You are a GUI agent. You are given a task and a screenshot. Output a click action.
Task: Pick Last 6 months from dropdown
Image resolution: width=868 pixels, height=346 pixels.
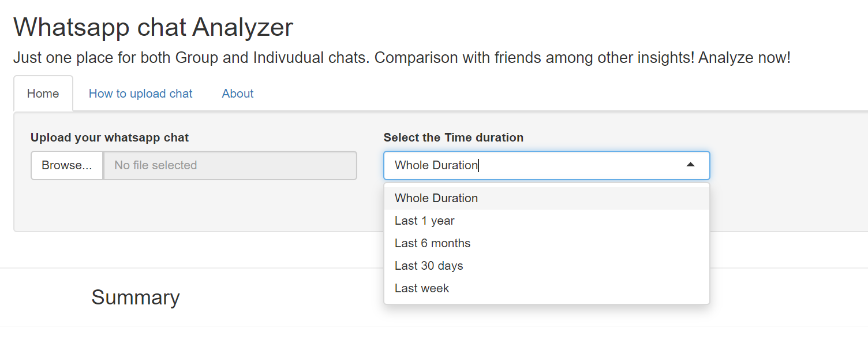(x=432, y=243)
